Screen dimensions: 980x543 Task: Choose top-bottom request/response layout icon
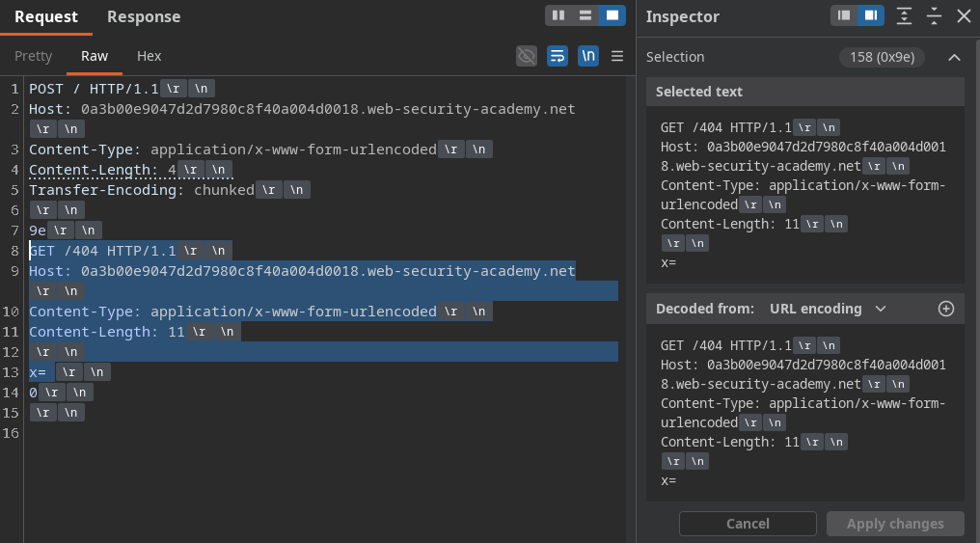(x=585, y=15)
